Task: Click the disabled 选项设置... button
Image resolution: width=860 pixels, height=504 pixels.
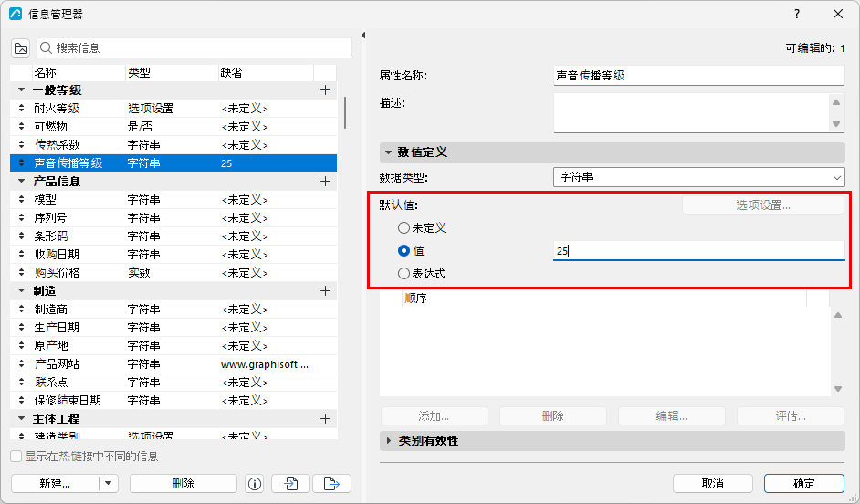Action: pos(763,205)
